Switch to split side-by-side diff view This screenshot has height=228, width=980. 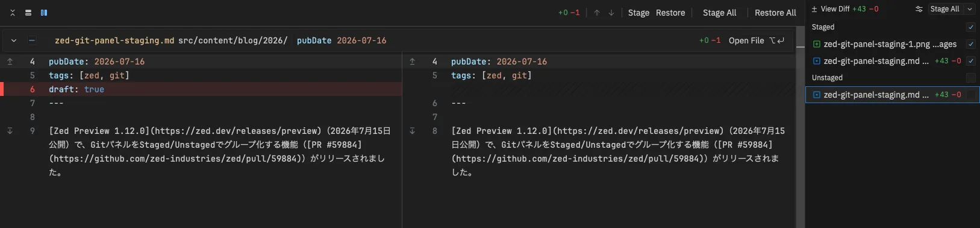(44, 13)
